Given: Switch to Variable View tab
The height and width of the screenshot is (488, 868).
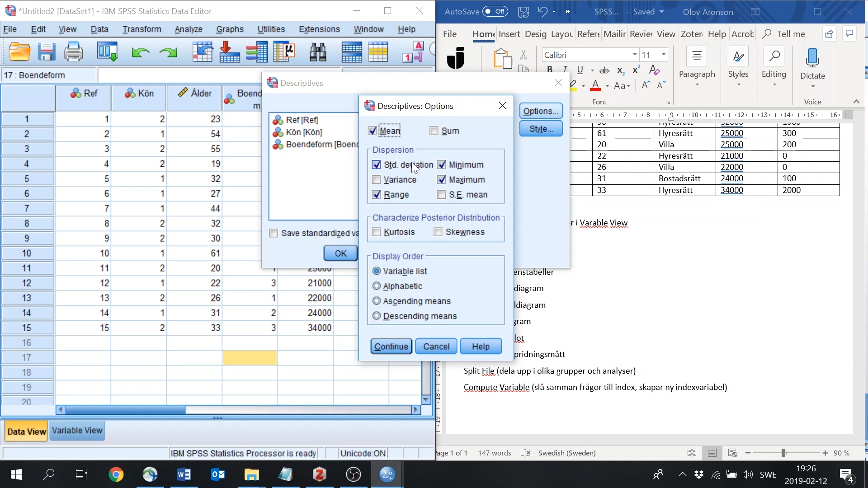Looking at the screenshot, I should 77,431.
